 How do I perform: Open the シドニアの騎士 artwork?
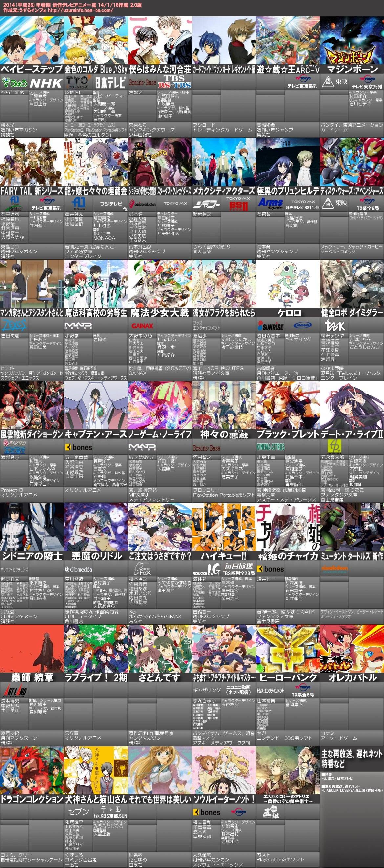(32, 527)
